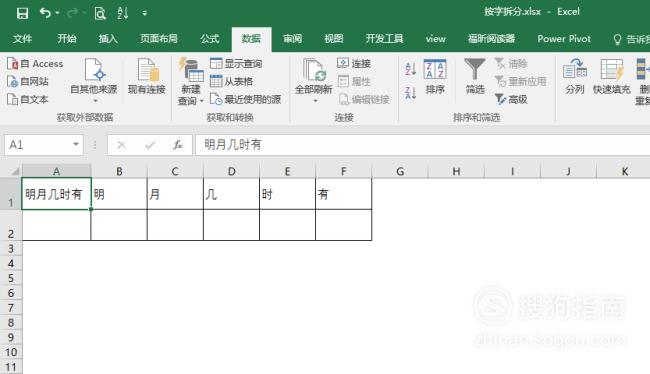Click 现有连接 icon
The image size is (650, 374).
tap(147, 77)
